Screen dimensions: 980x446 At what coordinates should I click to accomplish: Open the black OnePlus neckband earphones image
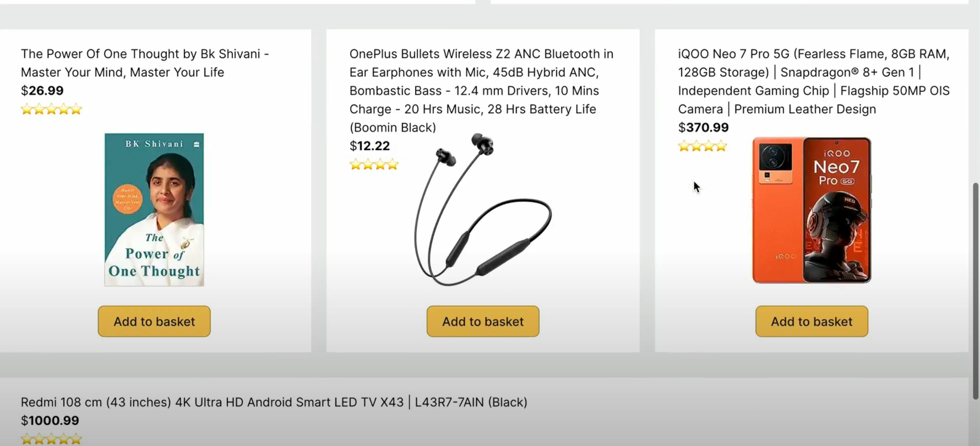483,209
